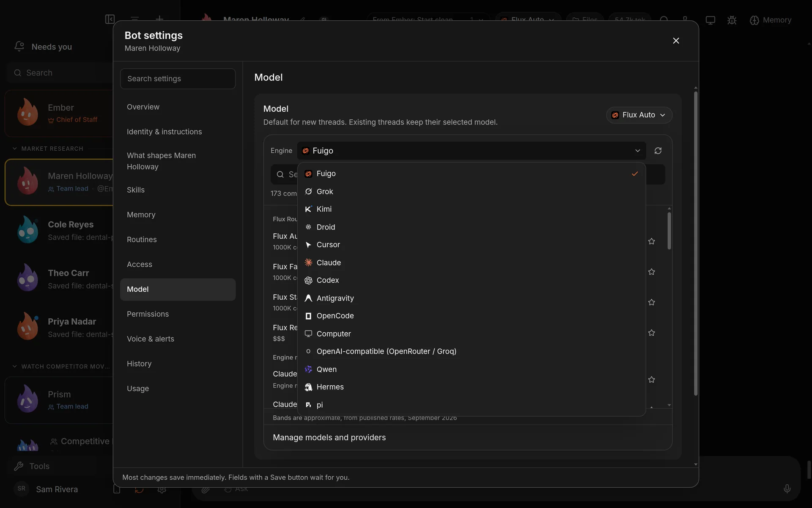Pick pi engine option
Image resolution: width=812 pixels, height=508 pixels.
(x=471, y=405)
